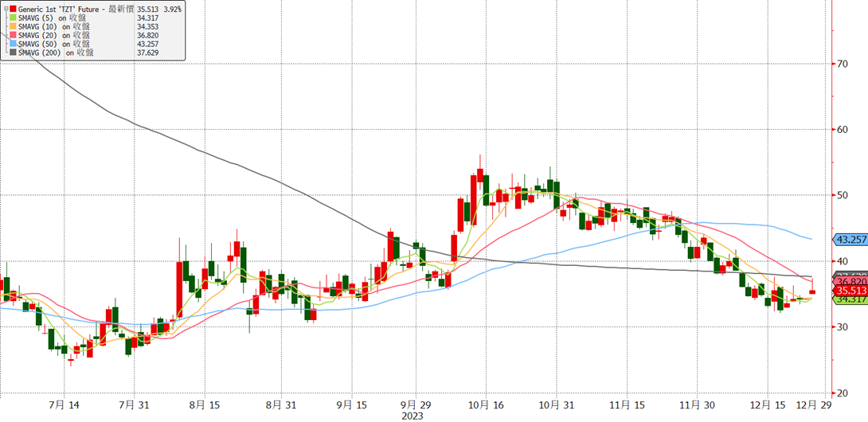Viewport: 868px width, 422px height.
Task: Click the 11月 30 date label
Action: pos(697,406)
